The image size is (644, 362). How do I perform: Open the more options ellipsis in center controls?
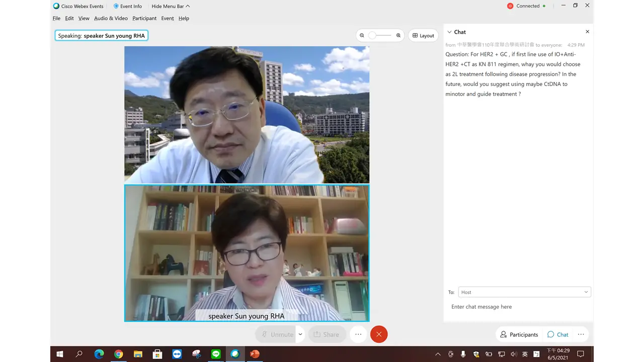click(358, 334)
